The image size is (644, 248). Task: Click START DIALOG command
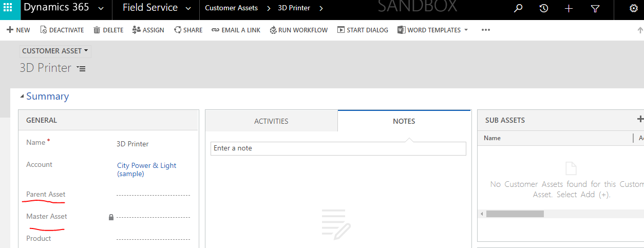pyautogui.click(x=363, y=30)
